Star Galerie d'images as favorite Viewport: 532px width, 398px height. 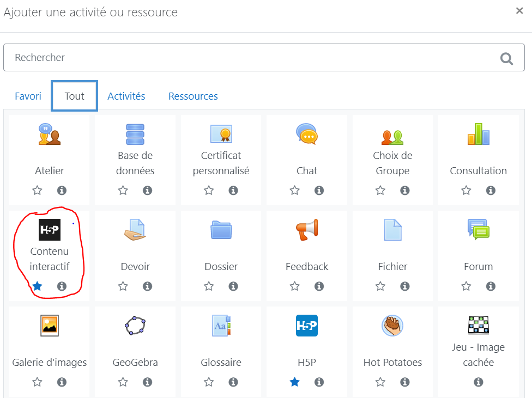[x=37, y=382]
